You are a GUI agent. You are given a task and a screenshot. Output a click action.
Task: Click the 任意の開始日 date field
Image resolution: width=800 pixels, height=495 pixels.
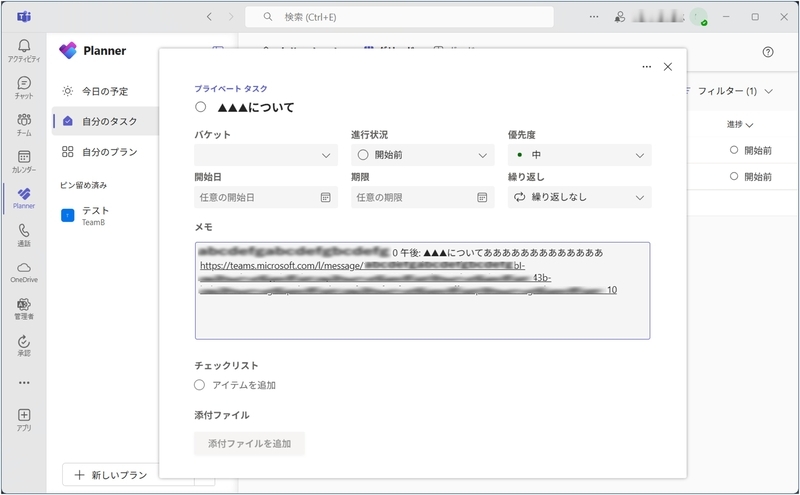266,197
